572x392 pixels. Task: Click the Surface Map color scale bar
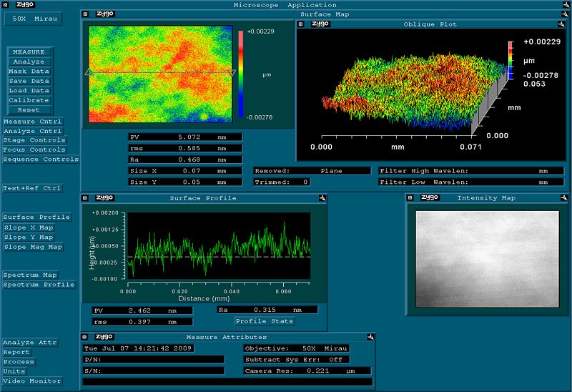pyautogui.click(x=241, y=73)
